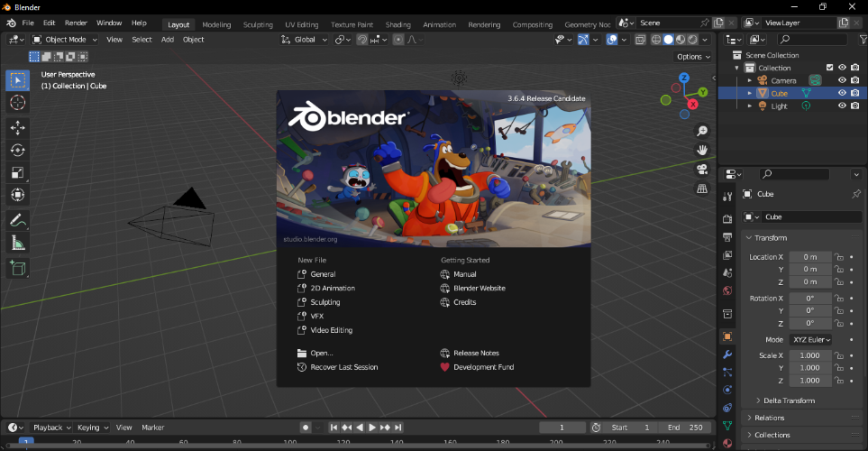Image resolution: width=868 pixels, height=451 pixels.
Task: Click the outliner search field
Action: click(x=811, y=40)
